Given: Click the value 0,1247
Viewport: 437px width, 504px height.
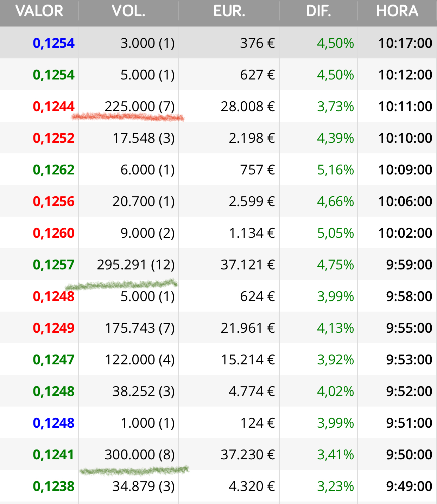Looking at the screenshot, I should pos(53,360).
